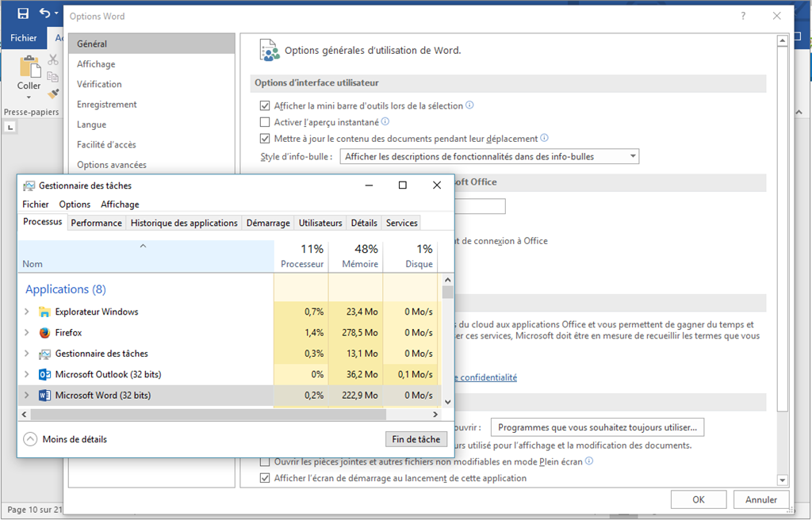Click Moins de détails label
The image size is (812, 520).
pyautogui.click(x=75, y=439)
